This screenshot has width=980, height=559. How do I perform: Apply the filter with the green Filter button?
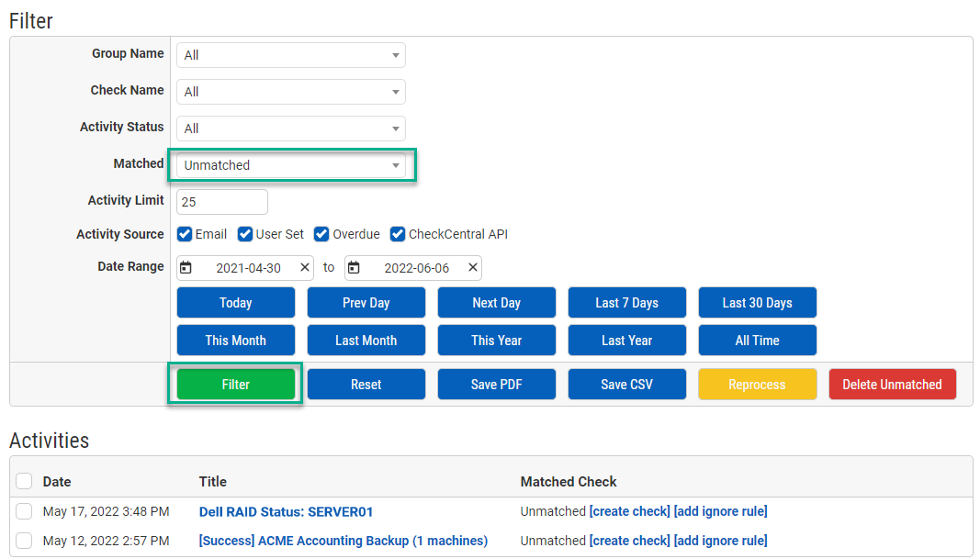235,384
